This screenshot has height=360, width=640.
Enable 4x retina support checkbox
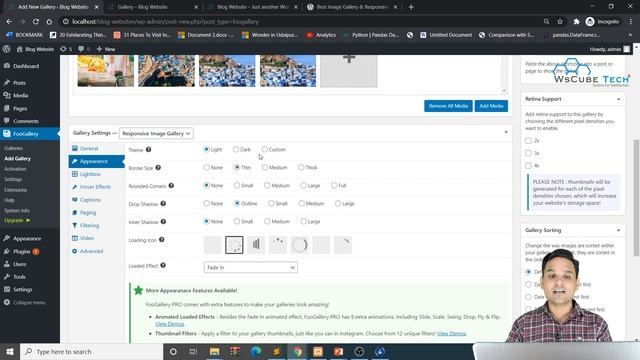click(528, 165)
